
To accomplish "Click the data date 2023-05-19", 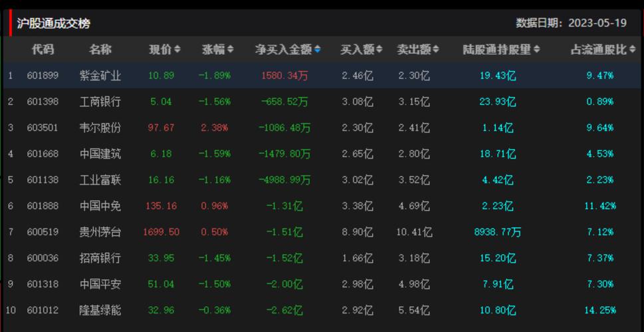I will click(597, 23).
